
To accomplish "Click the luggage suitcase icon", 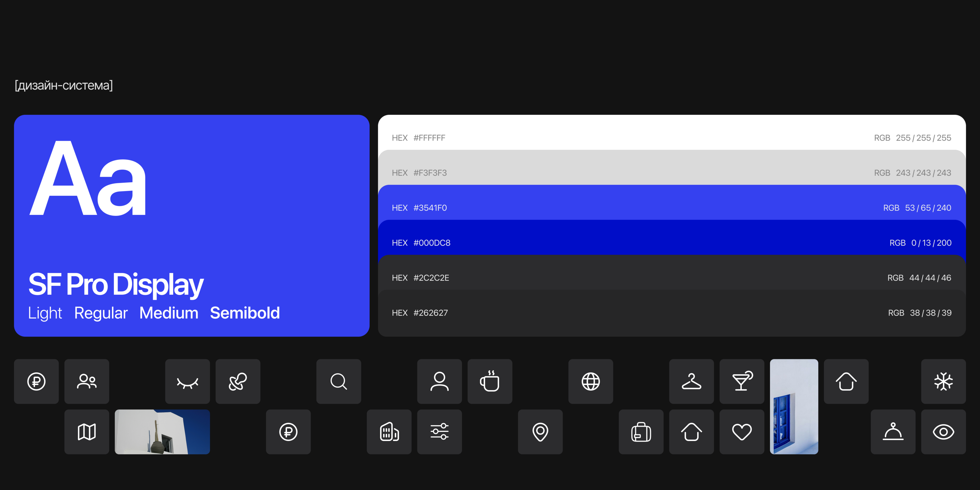I will (x=641, y=432).
